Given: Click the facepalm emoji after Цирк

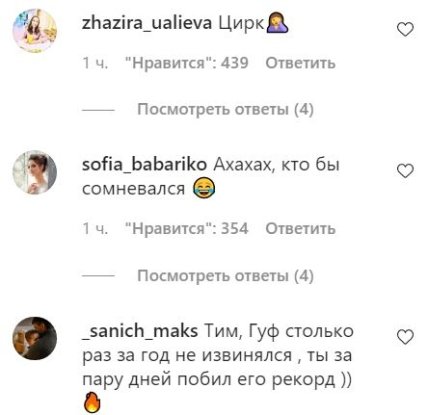Looking at the screenshot, I should pos(277,24).
